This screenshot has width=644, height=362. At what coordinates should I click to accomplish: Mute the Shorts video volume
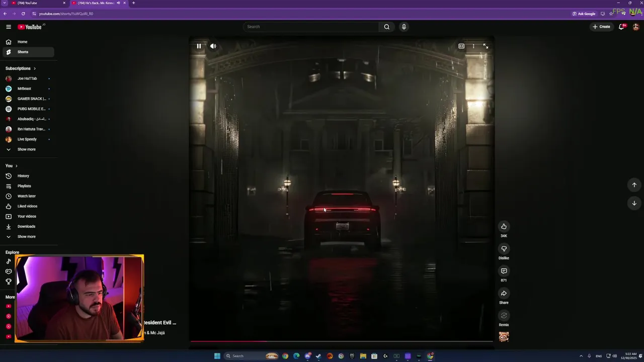coord(213,46)
